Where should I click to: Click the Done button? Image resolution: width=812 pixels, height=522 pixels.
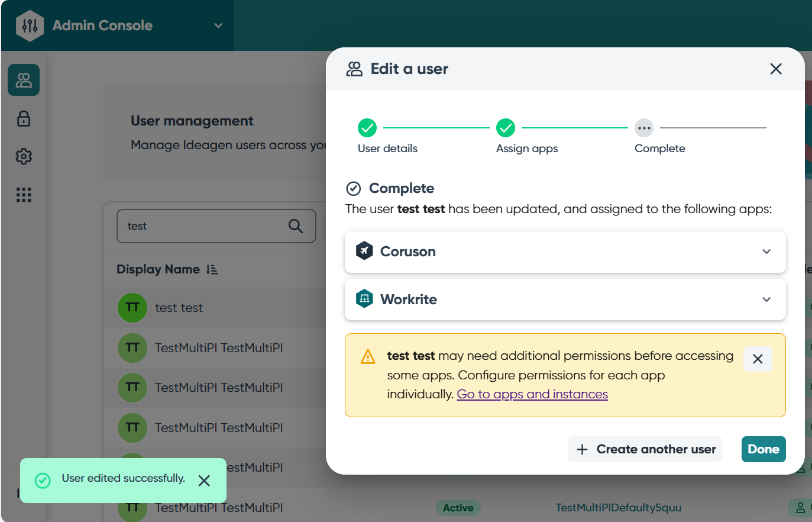763,449
